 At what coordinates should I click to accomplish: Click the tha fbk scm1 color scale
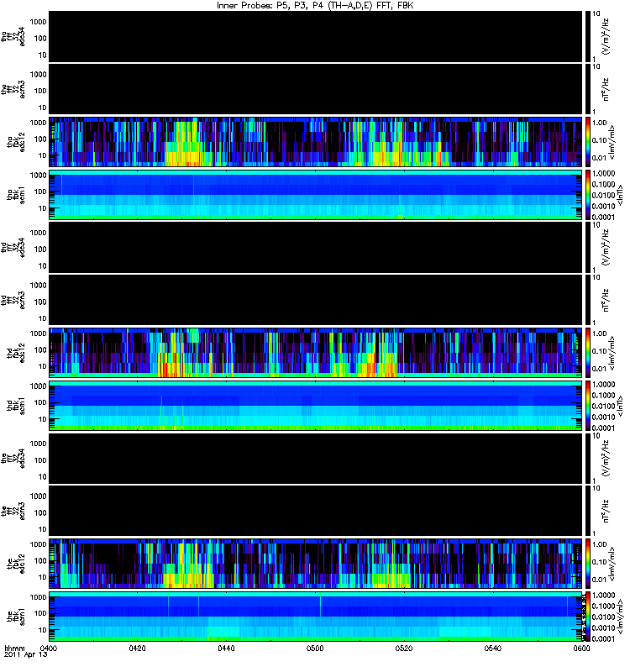pyautogui.click(x=587, y=195)
